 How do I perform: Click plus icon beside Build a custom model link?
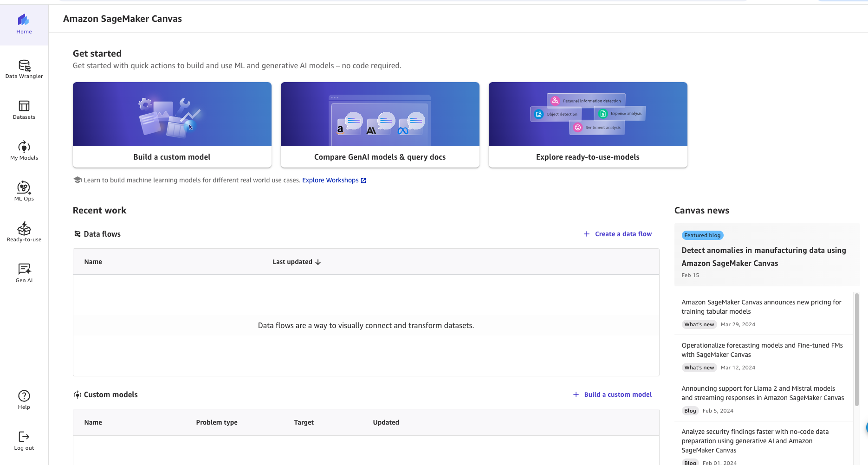[x=576, y=394]
